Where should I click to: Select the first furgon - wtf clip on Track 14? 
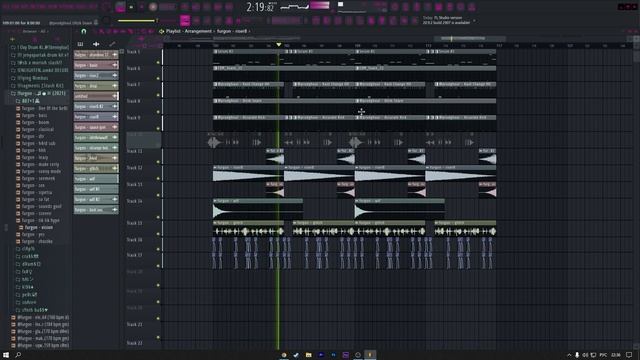point(258,209)
